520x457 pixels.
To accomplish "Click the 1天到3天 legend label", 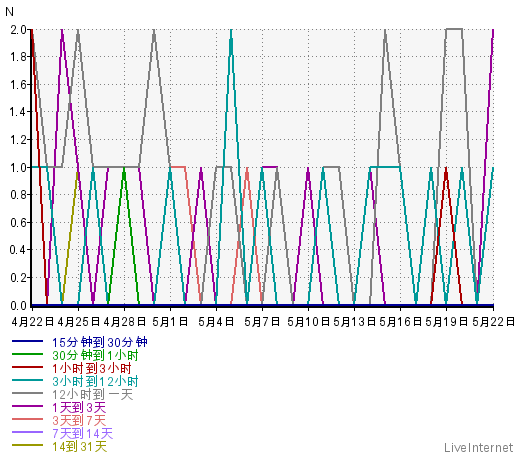I will (79, 407).
